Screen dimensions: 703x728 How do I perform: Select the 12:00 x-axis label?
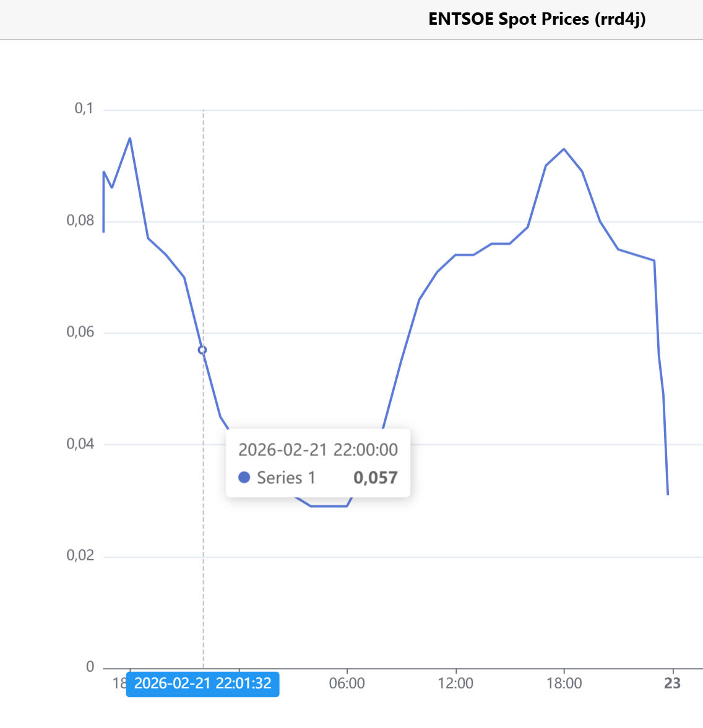[455, 683]
